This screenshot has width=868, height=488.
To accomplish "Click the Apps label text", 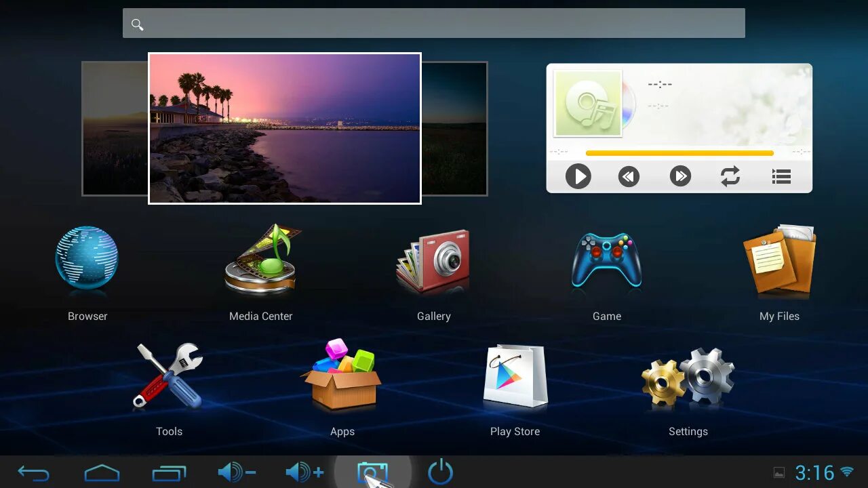I will click(x=342, y=432).
